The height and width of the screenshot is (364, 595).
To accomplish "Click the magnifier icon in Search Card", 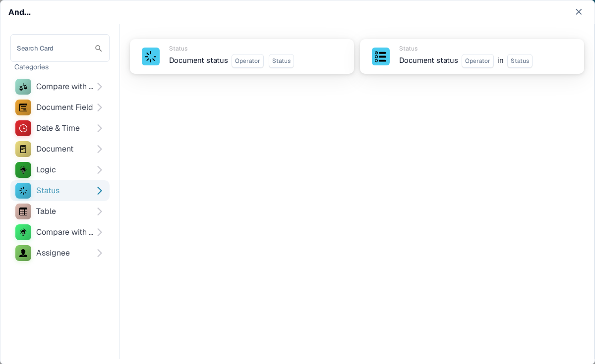I will [x=99, y=49].
